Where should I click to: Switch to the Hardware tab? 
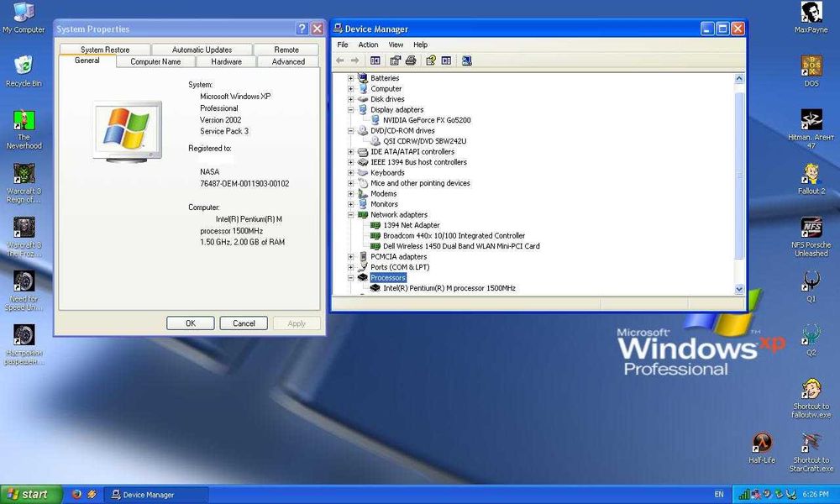pos(226,61)
